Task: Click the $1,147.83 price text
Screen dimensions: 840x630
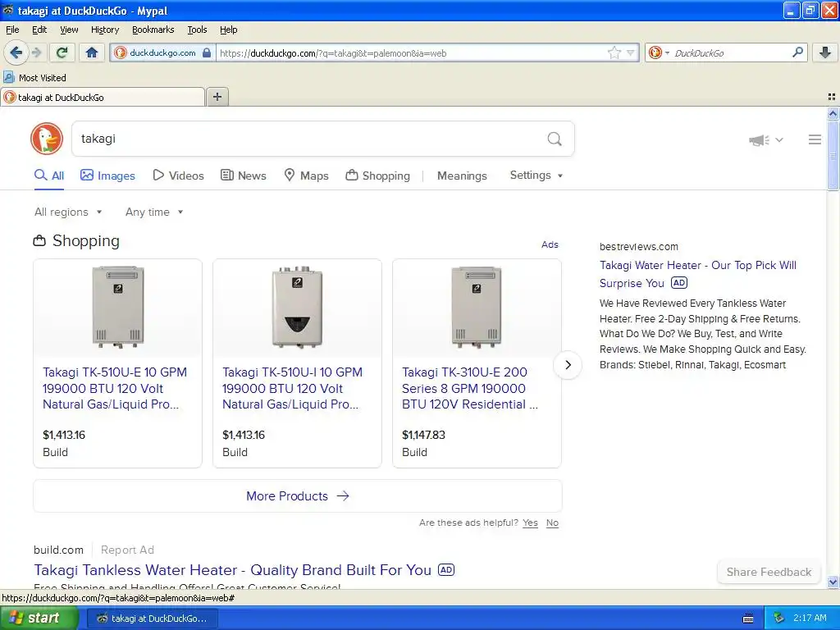Action: pyautogui.click(x=423, y=435)
